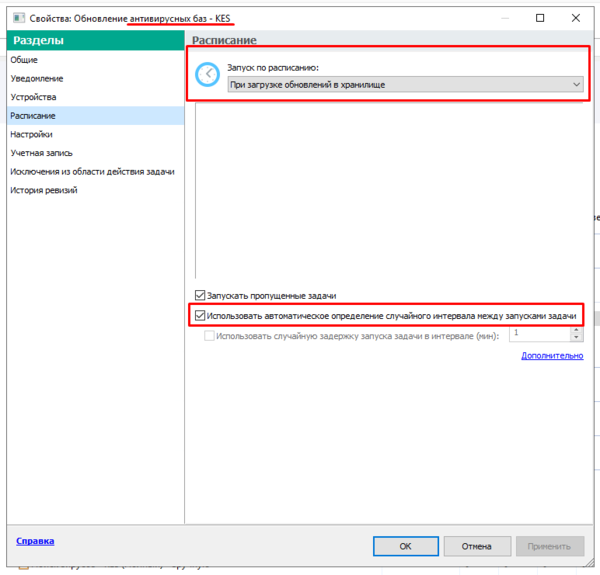Screen dimensions: 600x575
Task: Open the Справка help link
Action: coord(35,541)
